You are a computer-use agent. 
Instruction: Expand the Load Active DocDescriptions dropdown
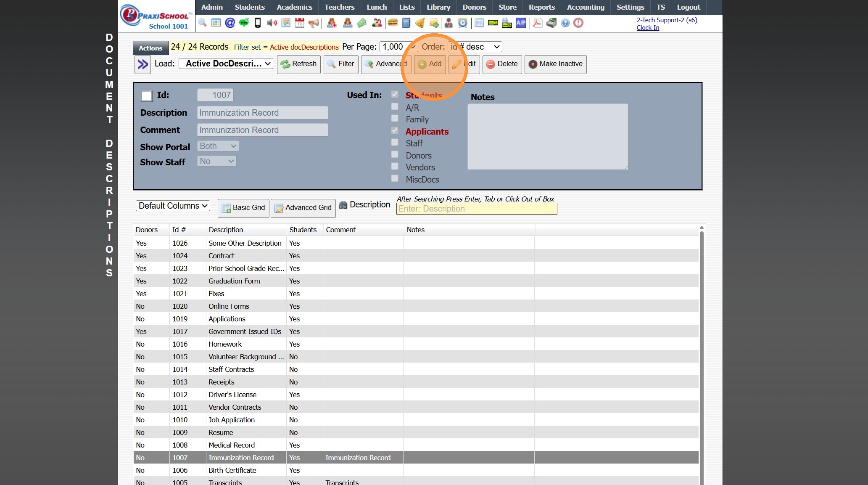click(x=226, y=64)
